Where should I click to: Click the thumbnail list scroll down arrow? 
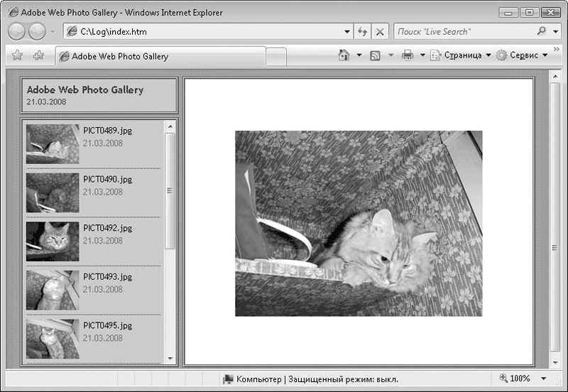click(x=170, y=359)
